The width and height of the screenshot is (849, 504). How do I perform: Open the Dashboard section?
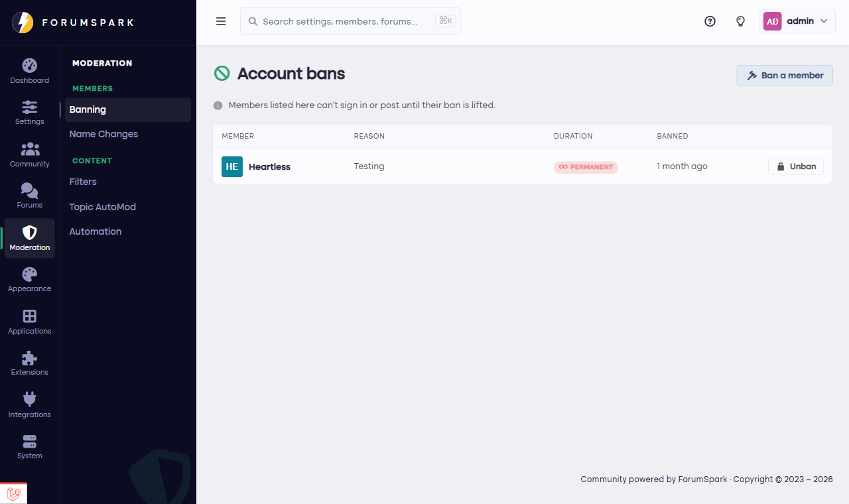[x=29, y=72]
